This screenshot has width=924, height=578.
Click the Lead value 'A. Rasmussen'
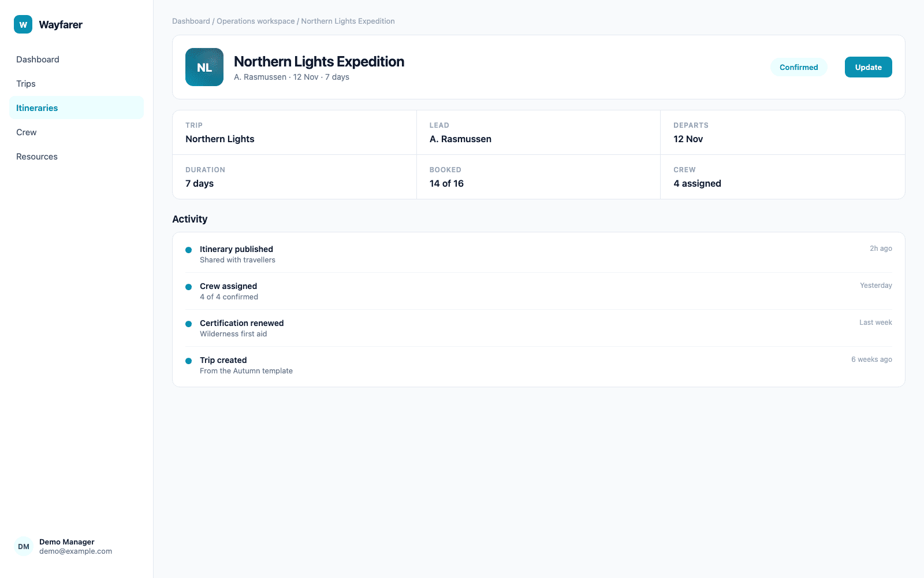[x=460, y=139]
